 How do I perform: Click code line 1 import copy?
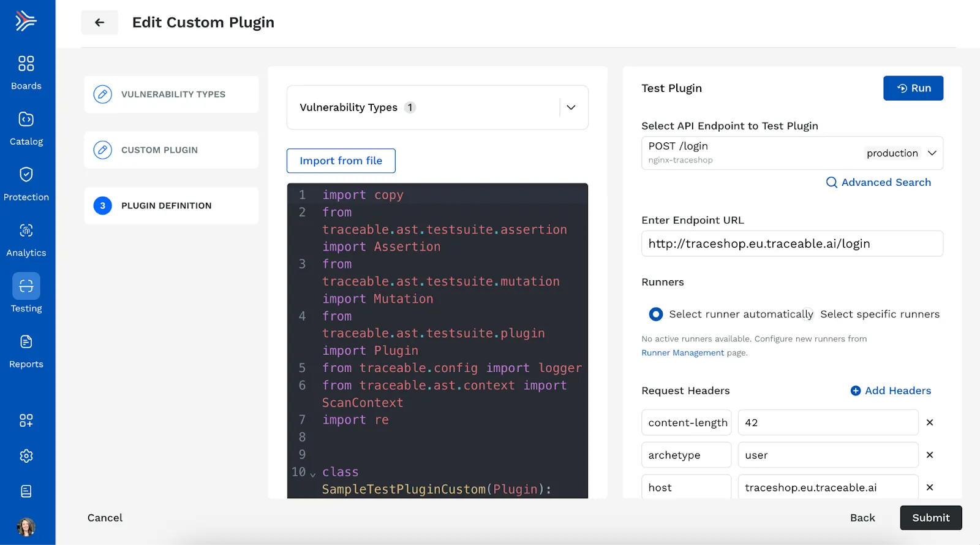point(363,195)
